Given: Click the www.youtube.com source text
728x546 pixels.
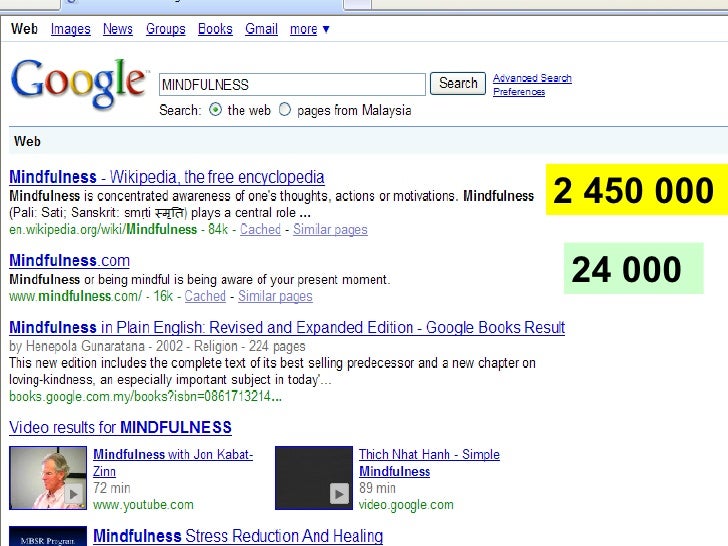Looking at the screenshot, I should pyautogui.click(x=143, y=505).
